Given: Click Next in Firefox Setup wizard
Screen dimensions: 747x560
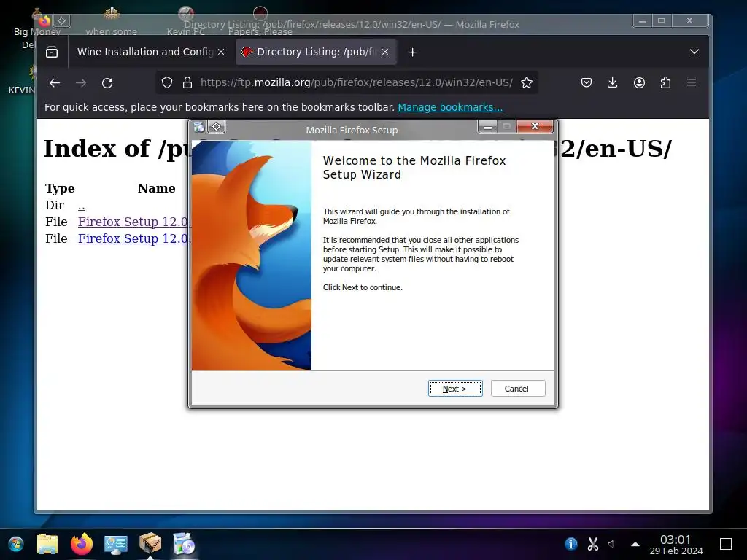Looking at the screenshot, I should coord(455,388).
